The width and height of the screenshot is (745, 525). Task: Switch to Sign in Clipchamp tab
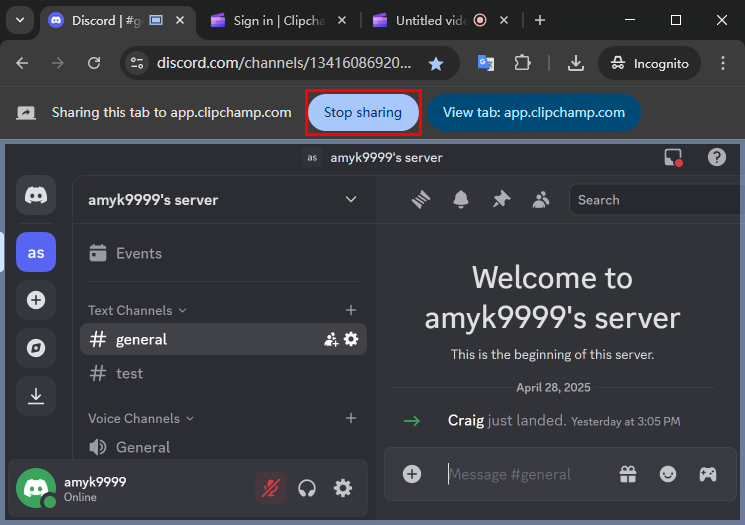278,21
